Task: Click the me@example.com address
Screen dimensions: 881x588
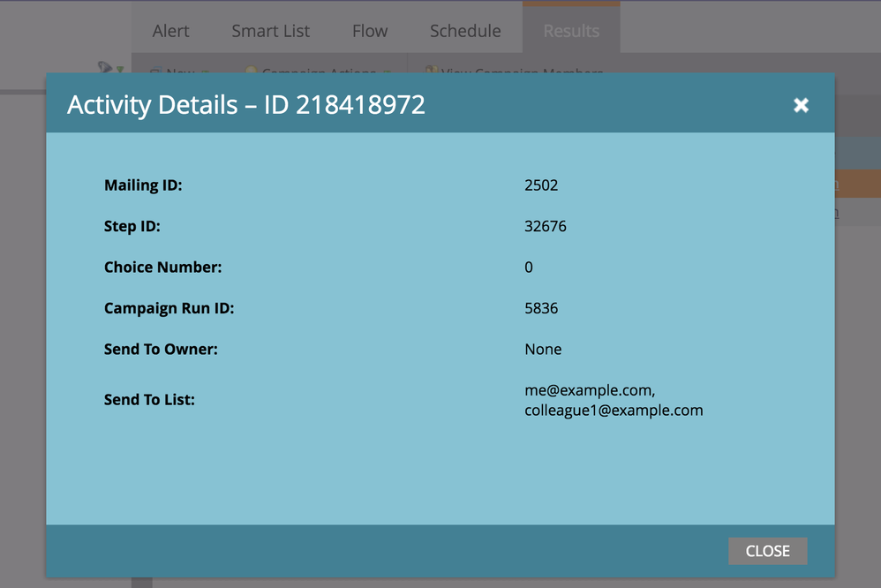Action: tap(590, 390)
